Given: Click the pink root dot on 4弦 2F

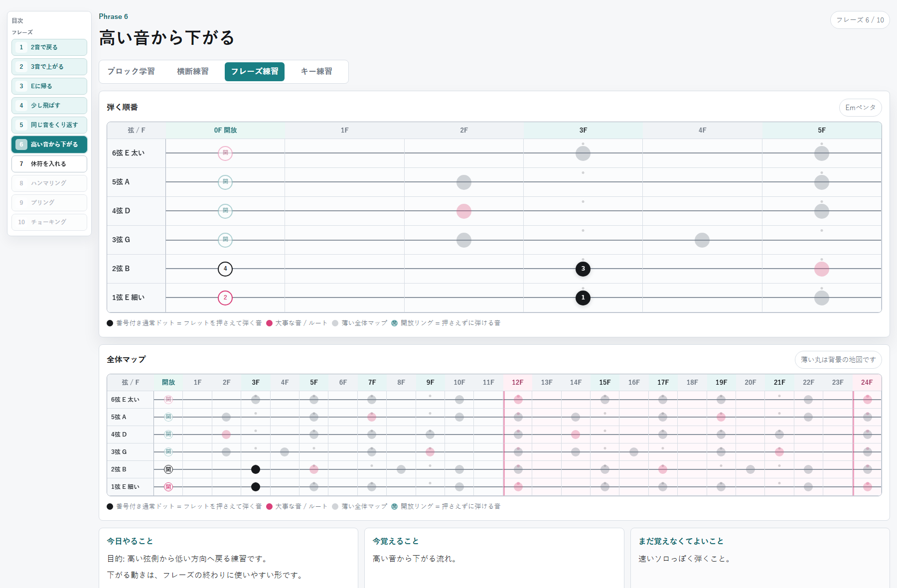Looking at the screenshot, I should [464, 211].
